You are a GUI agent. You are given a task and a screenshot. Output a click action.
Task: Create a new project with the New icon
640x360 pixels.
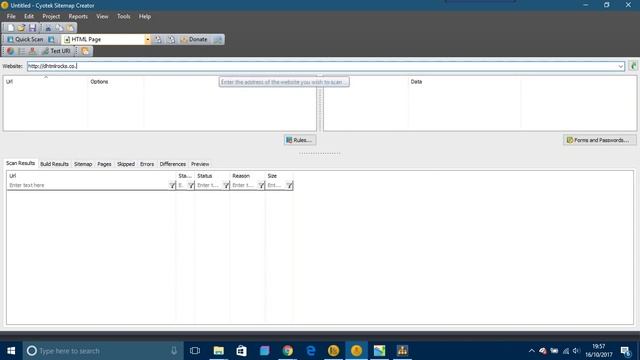pos(11,28)
